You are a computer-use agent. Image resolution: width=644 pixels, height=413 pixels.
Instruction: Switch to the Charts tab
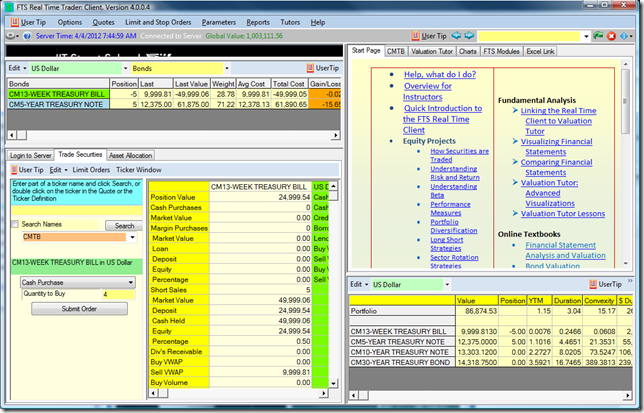468,51
